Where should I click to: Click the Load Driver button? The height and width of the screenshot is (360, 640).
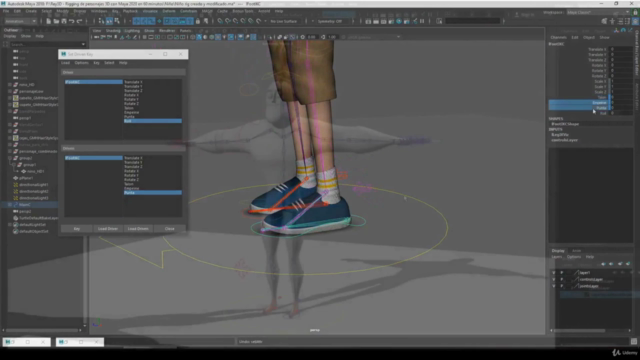(108, 229)
